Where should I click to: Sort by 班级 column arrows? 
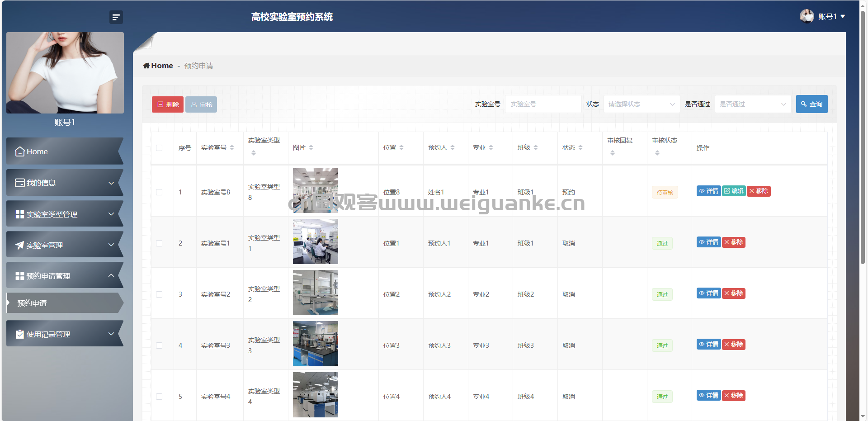point(536,147)
